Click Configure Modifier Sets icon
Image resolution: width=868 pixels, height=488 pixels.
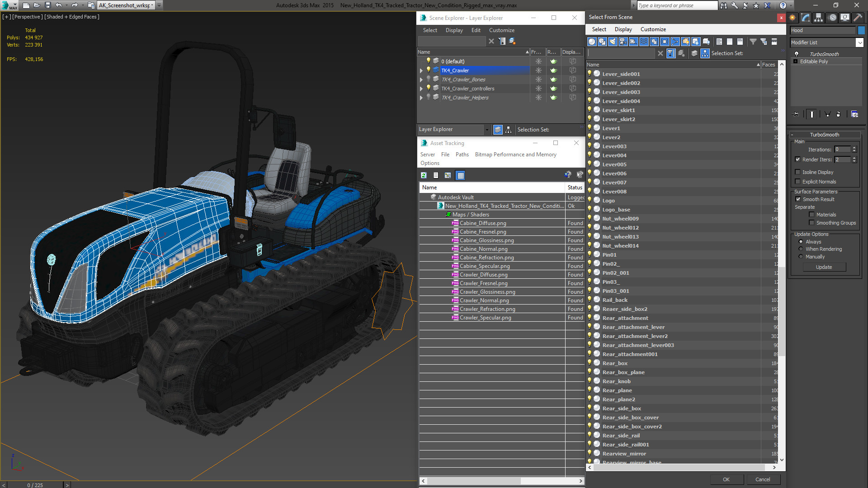click(x=854, y=114)
